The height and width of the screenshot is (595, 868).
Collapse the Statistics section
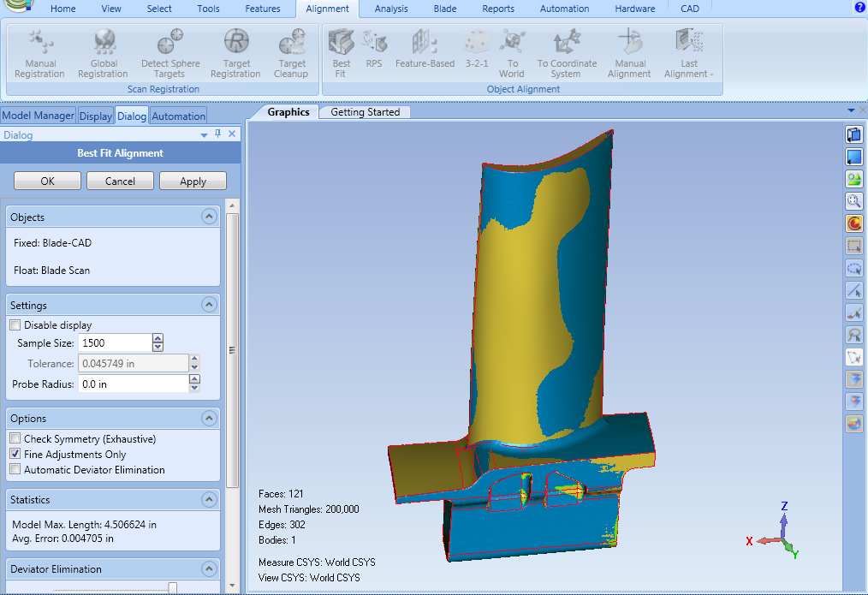tap(209, 499)
